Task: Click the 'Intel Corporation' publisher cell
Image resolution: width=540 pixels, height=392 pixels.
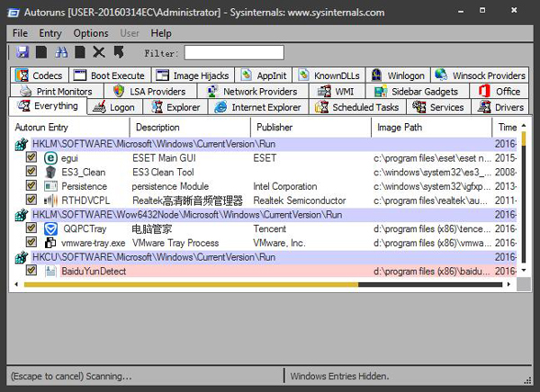Action: click(x=284, y=186)
